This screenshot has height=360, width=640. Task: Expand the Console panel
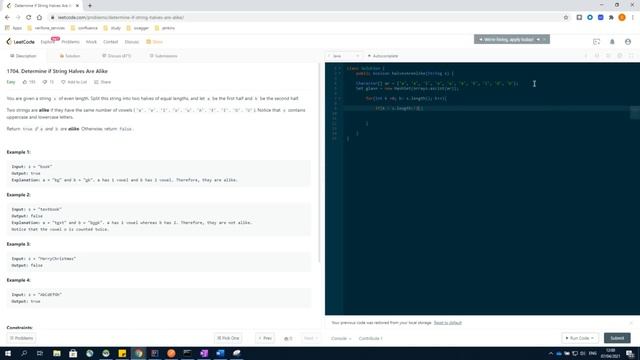point(341,338)
